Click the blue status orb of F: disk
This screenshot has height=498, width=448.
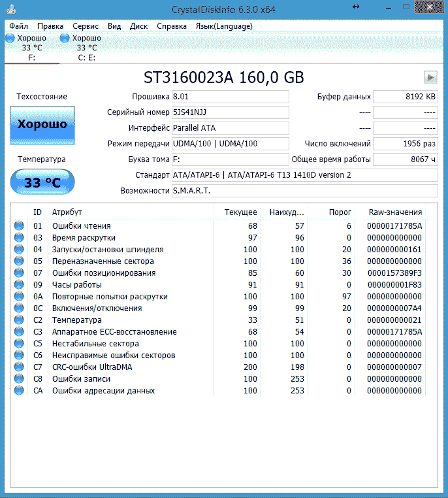pyautogui.click(x=10, y=38)
